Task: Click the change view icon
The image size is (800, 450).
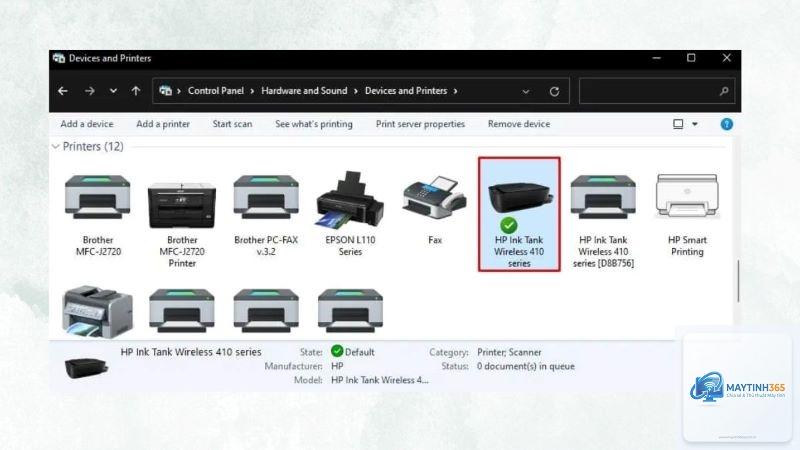Action: pos(678,124)
